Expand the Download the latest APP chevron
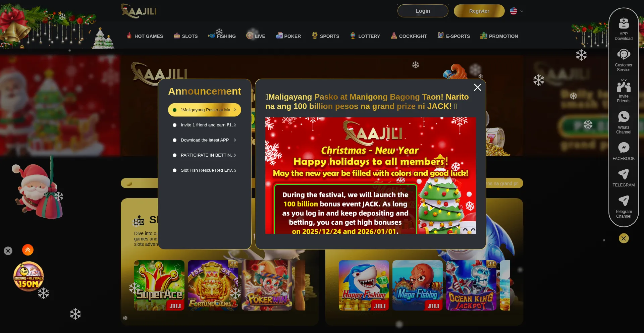Viewport: 644px width, 333px height. tap(235, 140)
